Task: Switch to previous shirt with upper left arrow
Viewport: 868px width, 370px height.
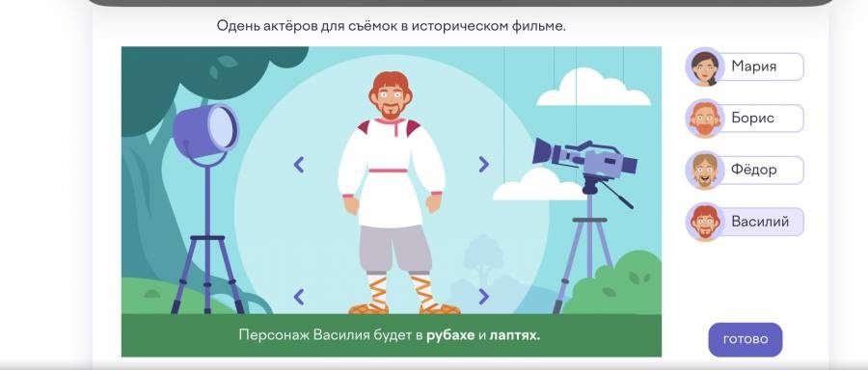Action: point(299,164)
